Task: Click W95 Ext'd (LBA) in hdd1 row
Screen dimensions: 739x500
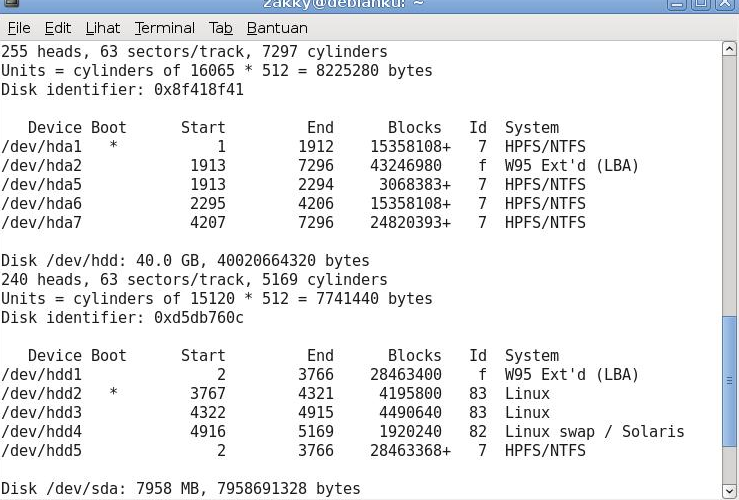Action: click(572, 375)
